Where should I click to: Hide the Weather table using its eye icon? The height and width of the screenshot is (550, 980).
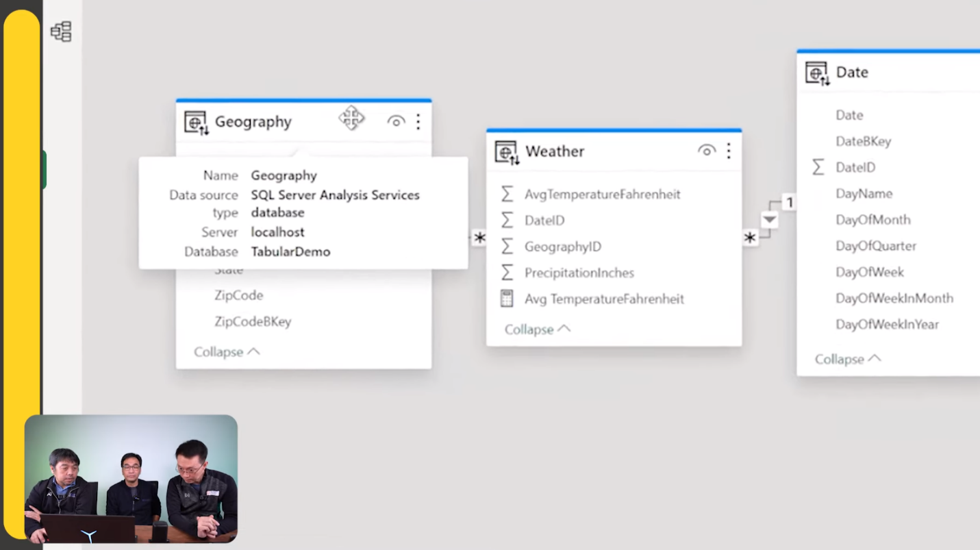point(706,151)
